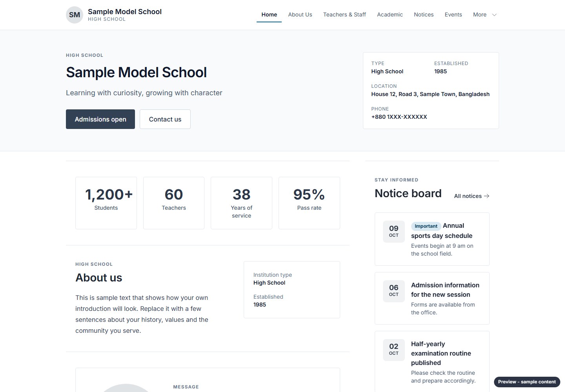Image resolution: width=565 pixels, height=392 pixels.
Task: Open the All notices link
Action: click(472, 196)
